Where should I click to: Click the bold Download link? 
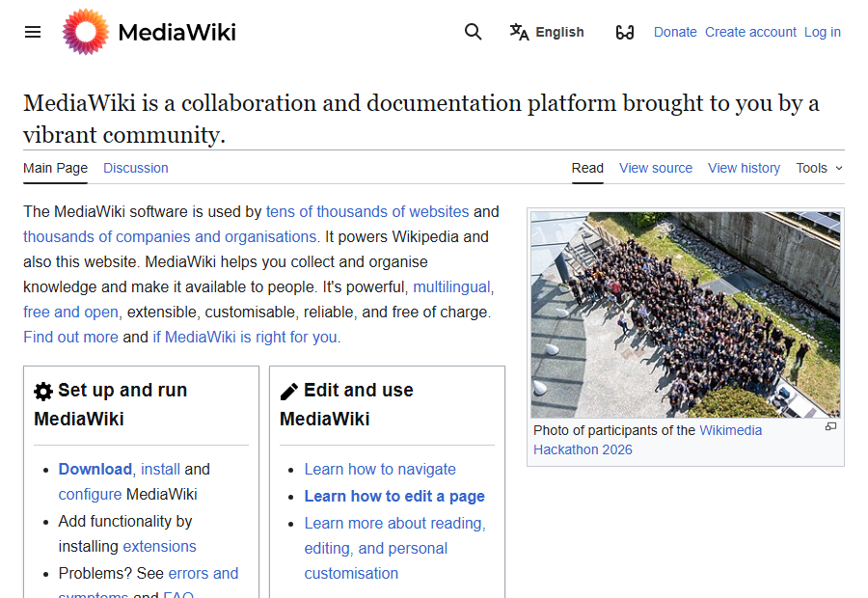tap(95, 469)
